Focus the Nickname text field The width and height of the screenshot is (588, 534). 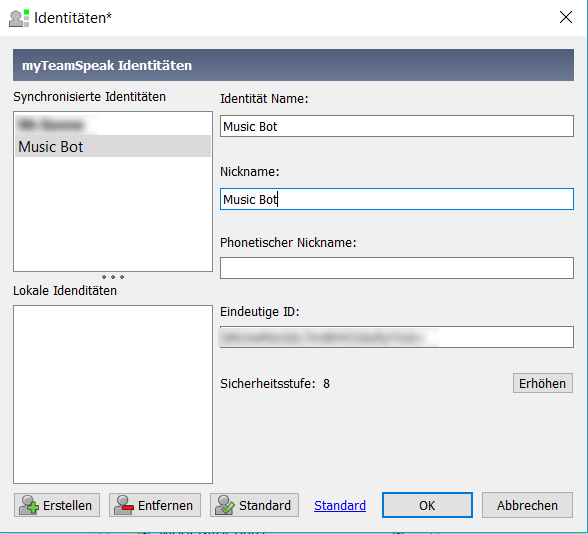point(397,199)
